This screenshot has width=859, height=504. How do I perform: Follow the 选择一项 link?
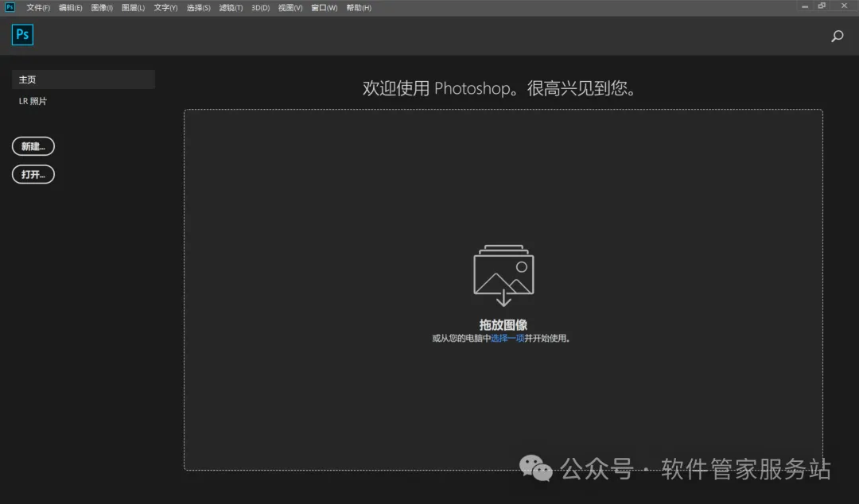click(507, 338)
